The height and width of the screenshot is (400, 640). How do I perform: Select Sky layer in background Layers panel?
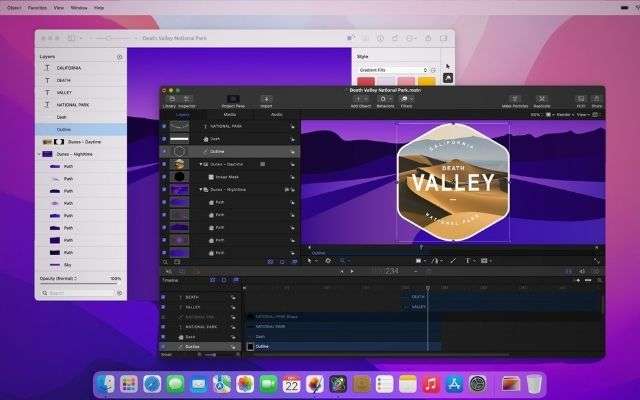[81, 265]
